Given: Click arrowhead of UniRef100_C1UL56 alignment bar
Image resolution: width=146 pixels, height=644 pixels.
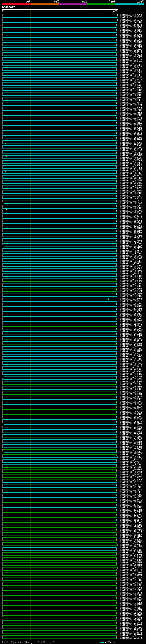Looking at the screenshot, I should (117, 457).
